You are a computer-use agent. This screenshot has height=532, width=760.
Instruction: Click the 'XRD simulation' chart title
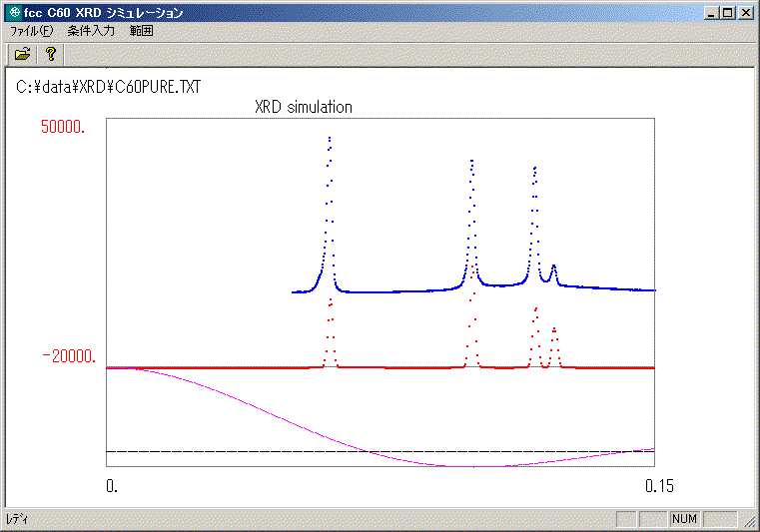304,107
